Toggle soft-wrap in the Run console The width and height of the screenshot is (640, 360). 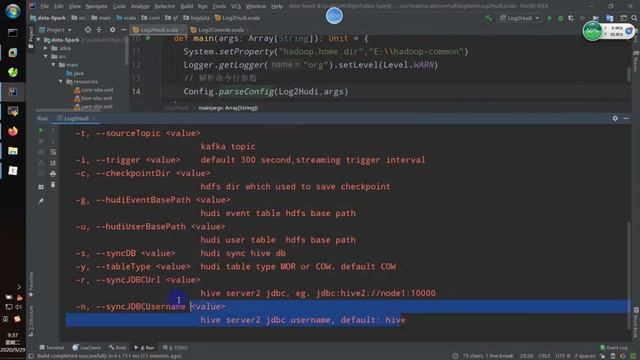tap(53, 152)
